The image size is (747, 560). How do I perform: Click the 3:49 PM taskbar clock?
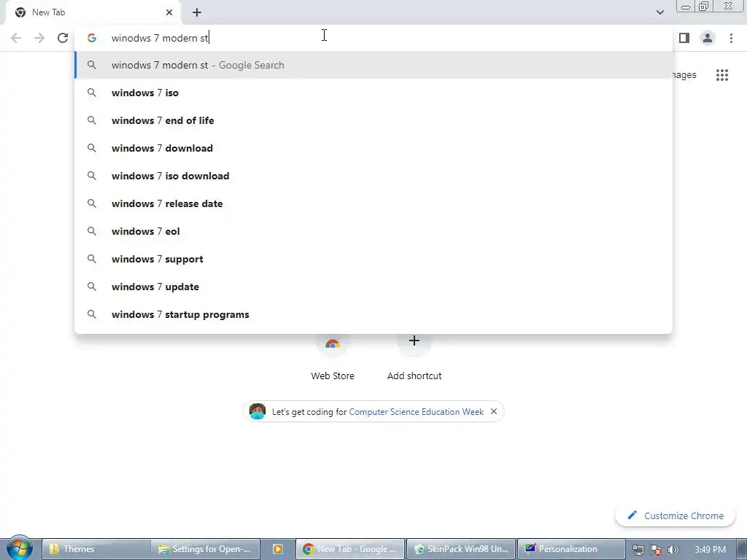[710, 550]
